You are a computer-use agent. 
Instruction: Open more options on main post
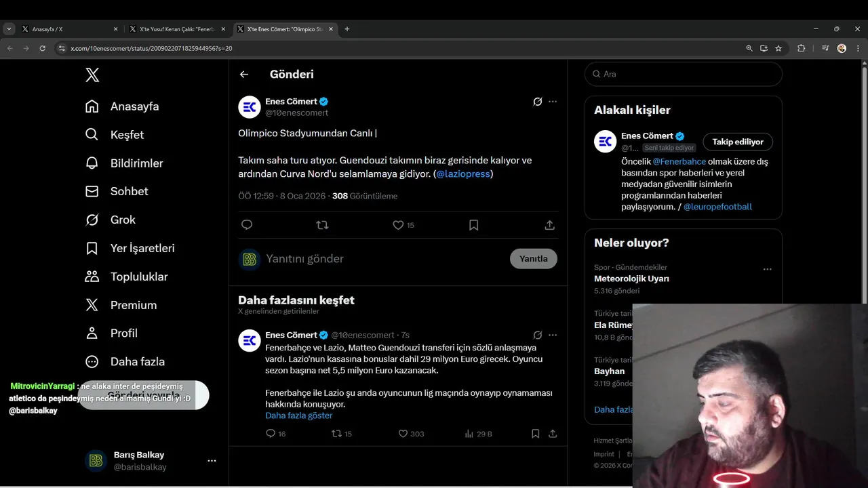point(553,102)
